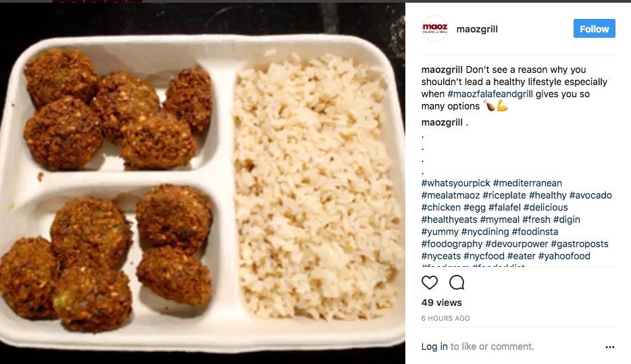The image size is (631, 364).
Task: Open the three-dot more options menu
Action: pyautogui.click(x=609, y=346)
